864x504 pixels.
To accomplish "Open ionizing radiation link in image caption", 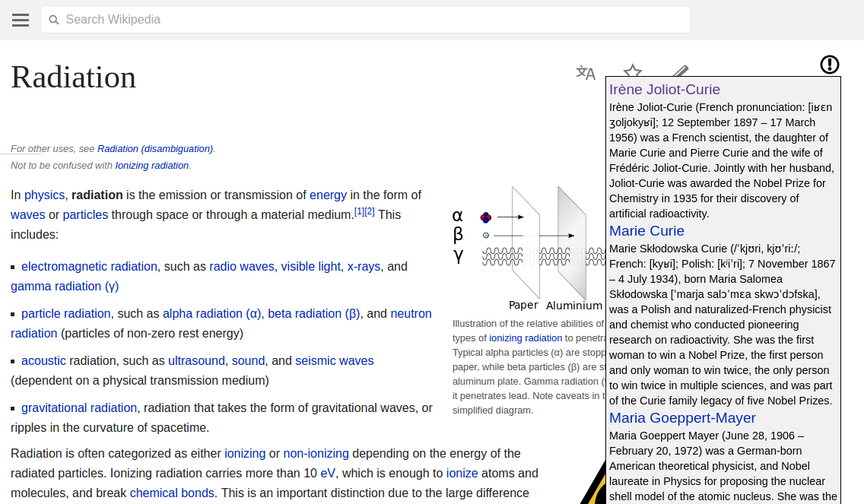I will pyautogui.click(x=526, y=338).
